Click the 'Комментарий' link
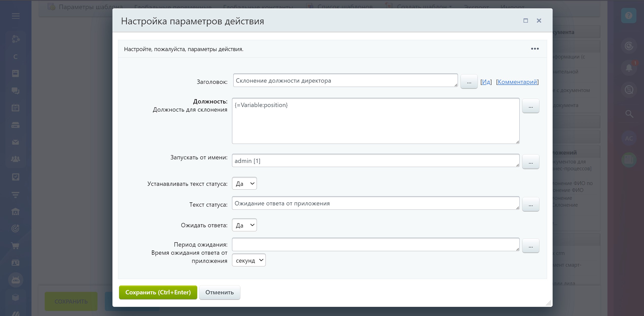 click(x=517, y=82)
